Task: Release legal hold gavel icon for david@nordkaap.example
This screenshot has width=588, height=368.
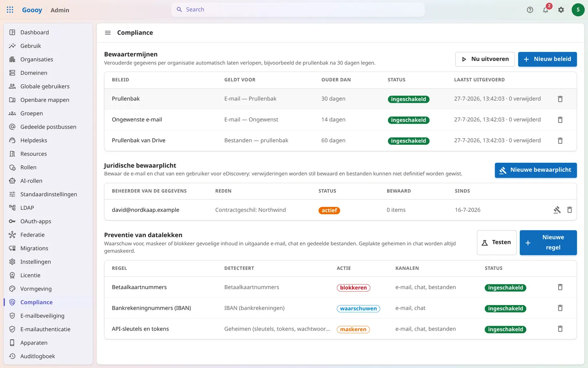Action: [557, 210]
